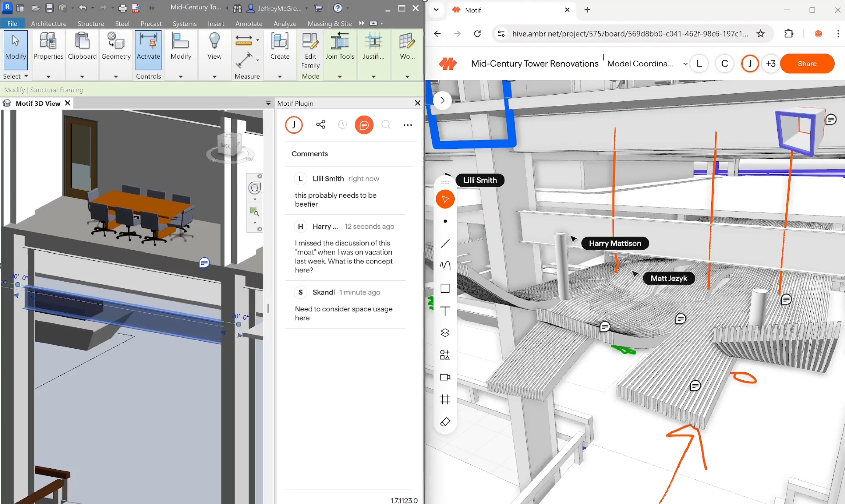Toggle the orange comments button in plugin
The height and width of the screenshot is (504, 845).
click(364, 125)
